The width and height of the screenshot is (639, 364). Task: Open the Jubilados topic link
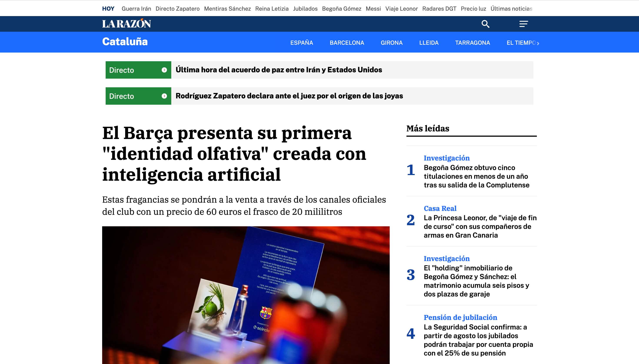click(x=305, y=9)
